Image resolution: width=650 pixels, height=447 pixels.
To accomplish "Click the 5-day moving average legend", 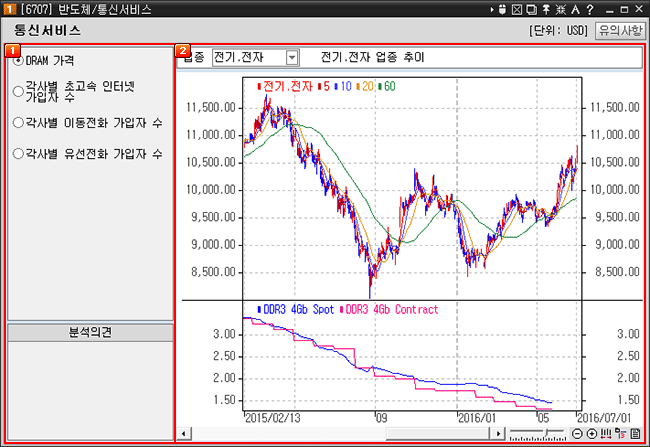I will [323, 87].
